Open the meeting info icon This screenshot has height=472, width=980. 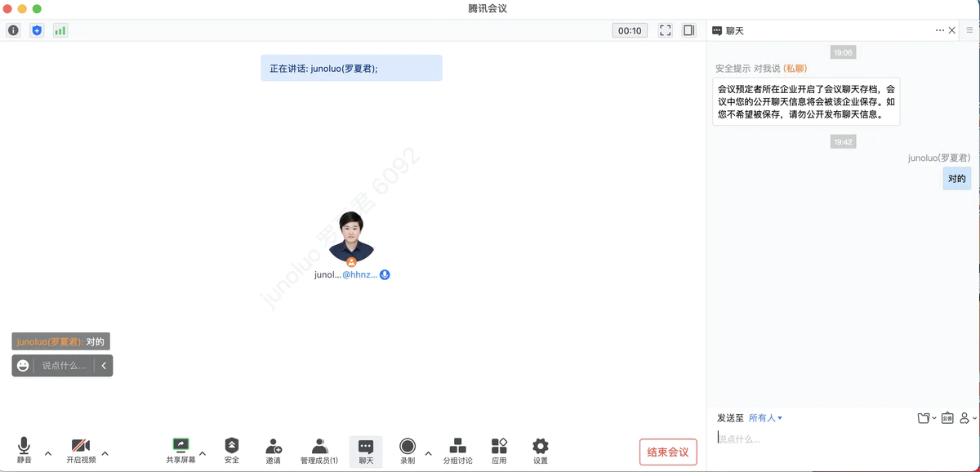(13, 30)
